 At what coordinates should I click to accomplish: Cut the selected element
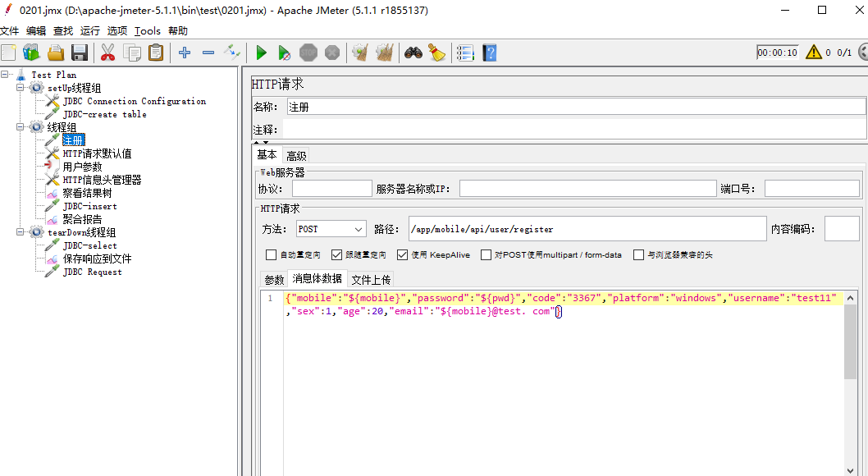pos(107,53)
